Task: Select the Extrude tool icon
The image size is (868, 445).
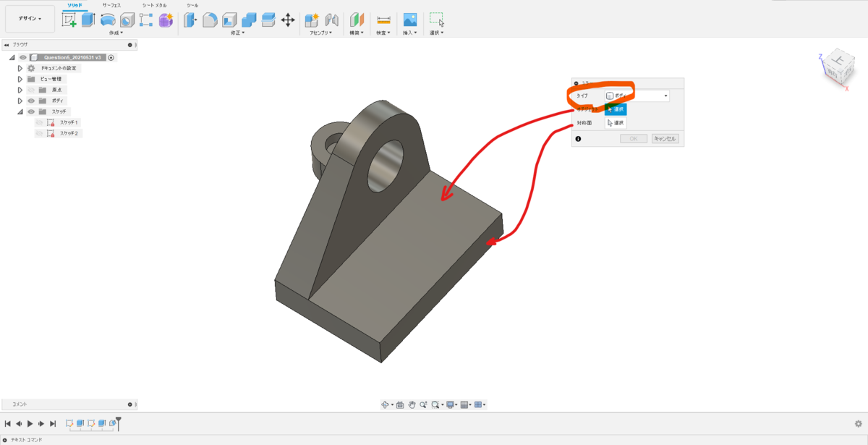Action: coord(88,20)
